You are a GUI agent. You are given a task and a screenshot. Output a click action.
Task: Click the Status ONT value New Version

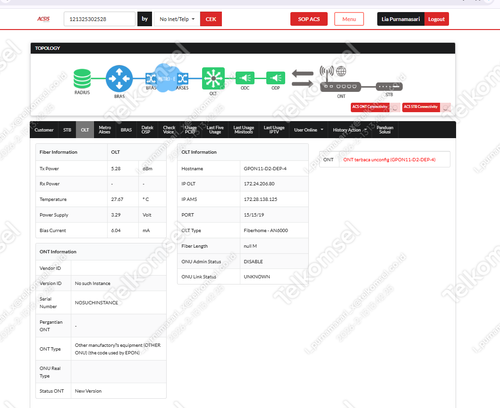pyautogui.click(x=88, y=391)
